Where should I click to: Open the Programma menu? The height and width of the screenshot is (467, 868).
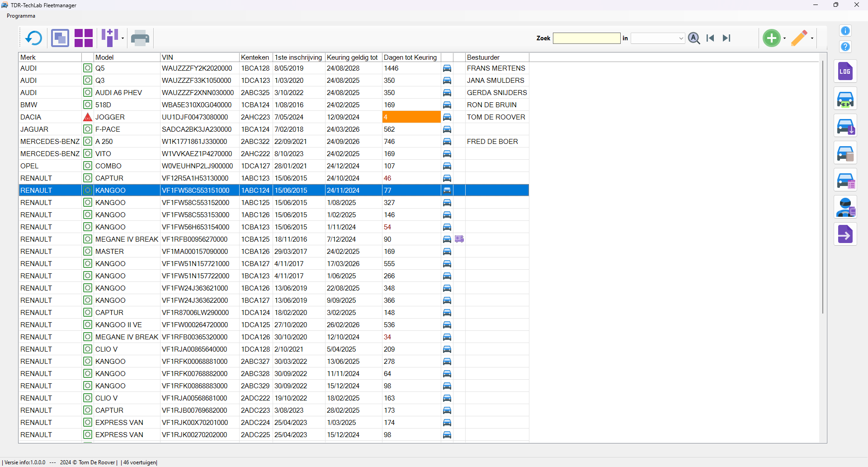21,16
